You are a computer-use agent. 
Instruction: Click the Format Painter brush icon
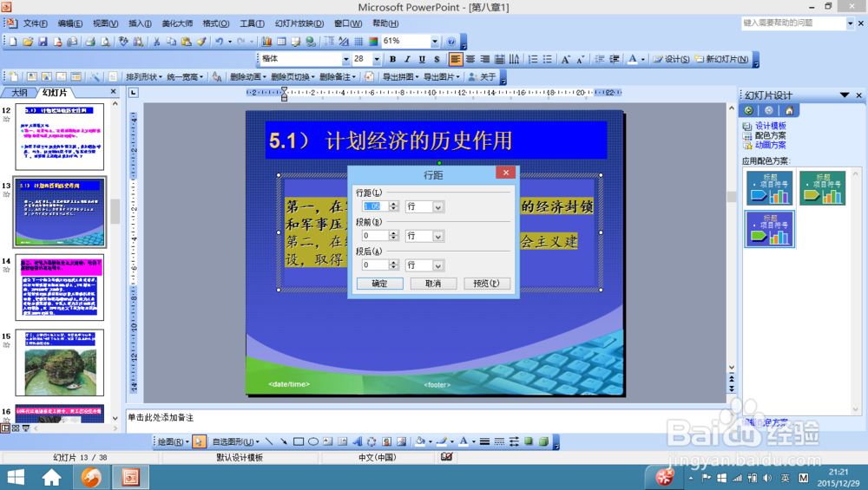pyautogui.click(x=201, y=42)
